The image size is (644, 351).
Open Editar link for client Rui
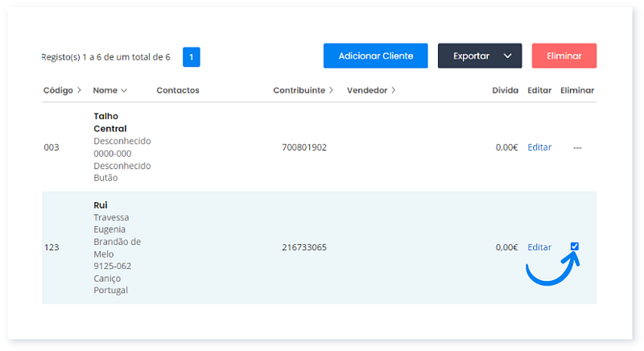tap(539, 247)
